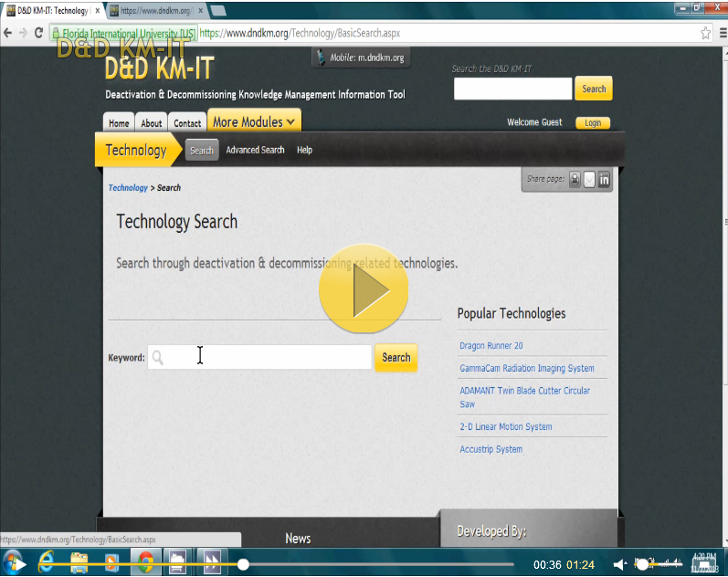Open a new browser tab
The height and width of the screenshot is (577, 728).
coord(218,10)
